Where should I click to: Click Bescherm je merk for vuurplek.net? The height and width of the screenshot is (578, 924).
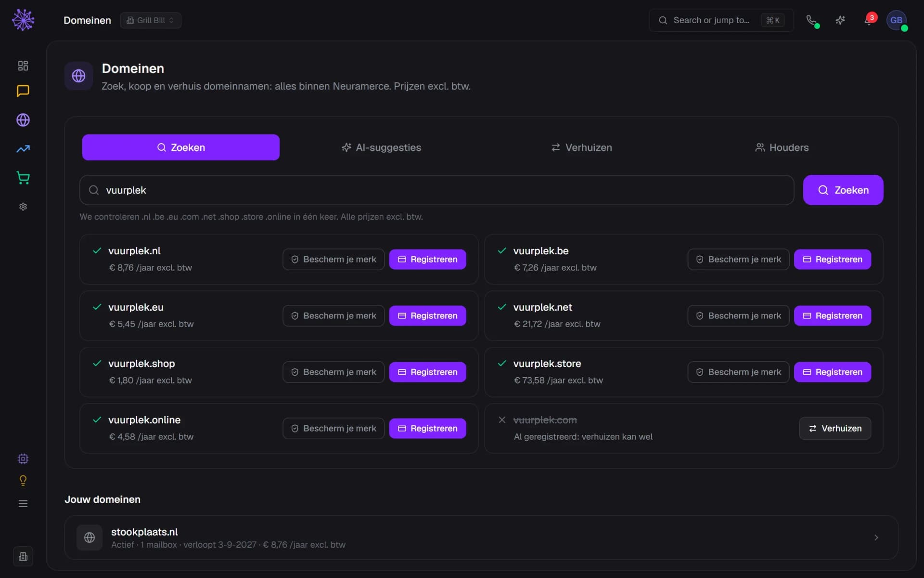[x=738, y=315]
